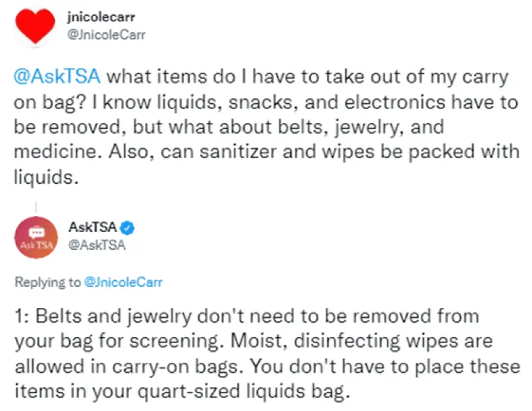Click the AskTSA round profile avatar
532x411 pixels.
point(36,237)
